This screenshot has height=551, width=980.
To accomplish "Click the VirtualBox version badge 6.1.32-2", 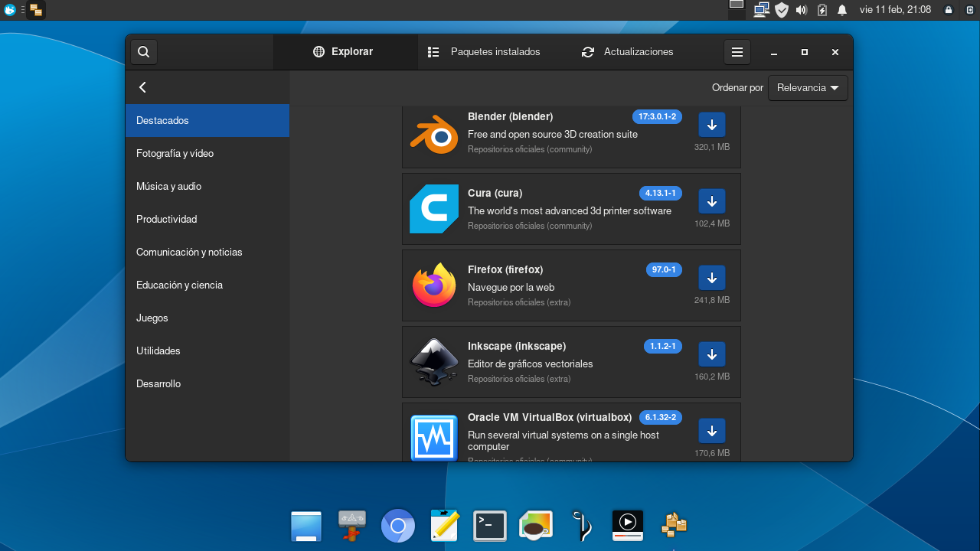I will (x=660, y=417).
